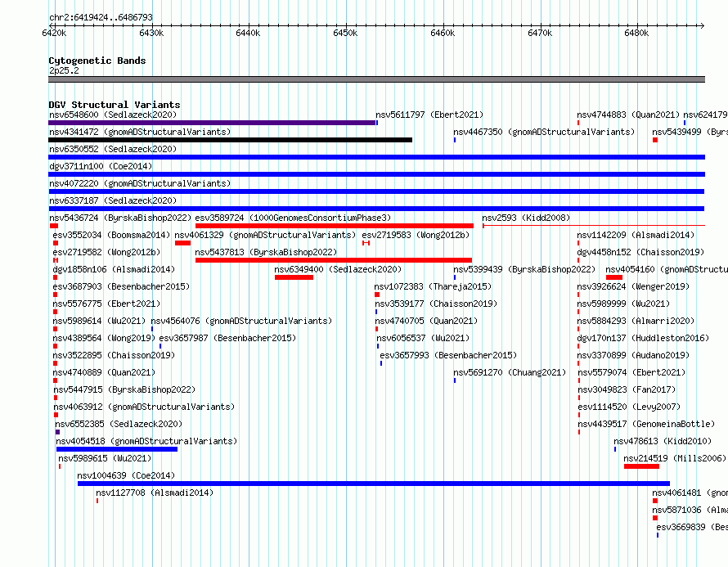The height and width of the screenshot is (567, 728).
Task: Open nsv4740705 (Quan2021) variant
Action: click(x=426, y=321)
